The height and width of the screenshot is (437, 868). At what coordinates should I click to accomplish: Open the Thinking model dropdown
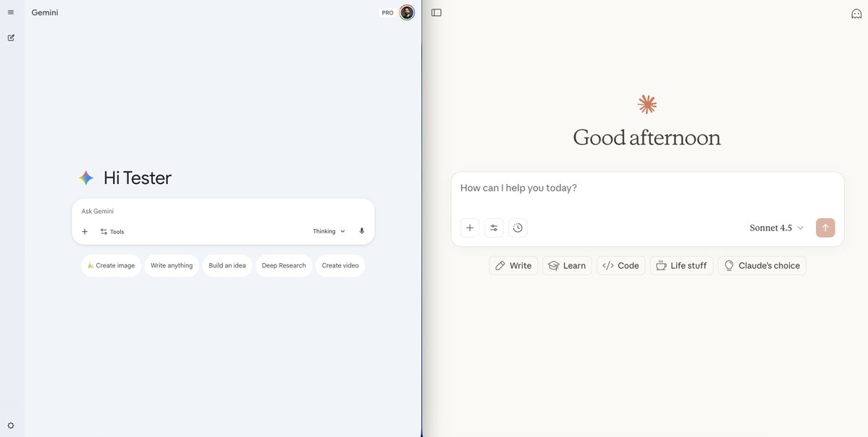[x=329, y=231]
